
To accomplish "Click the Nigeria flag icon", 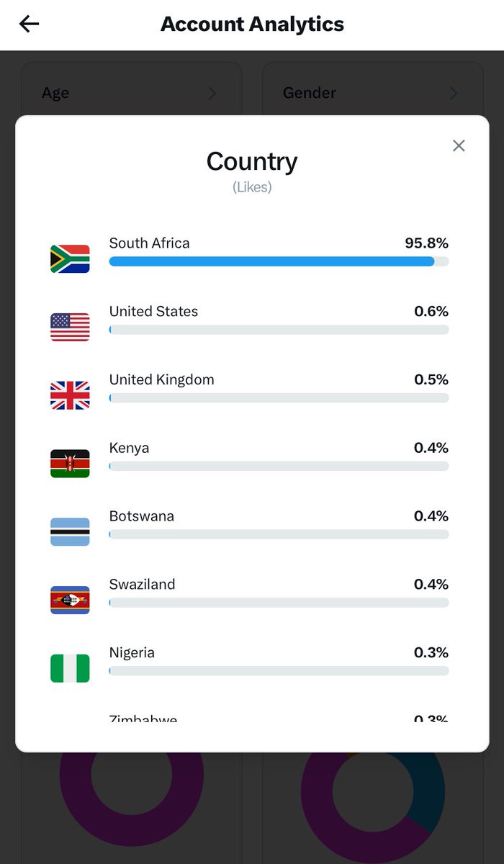I will pyautogui.click(x=70, y=668).
